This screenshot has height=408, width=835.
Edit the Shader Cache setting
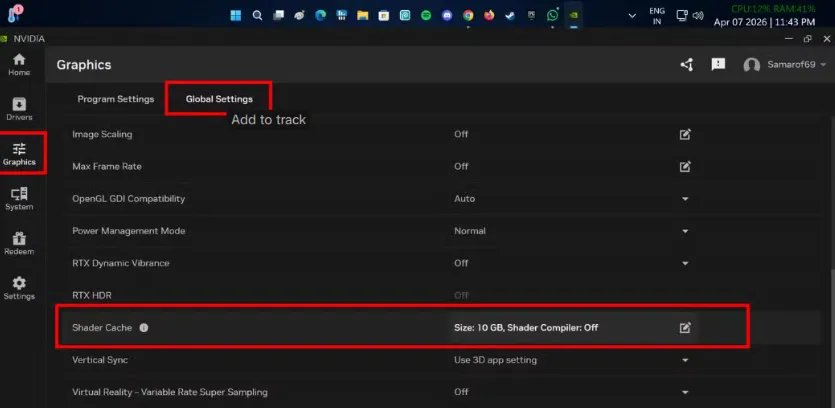click(x=685, y=328)
